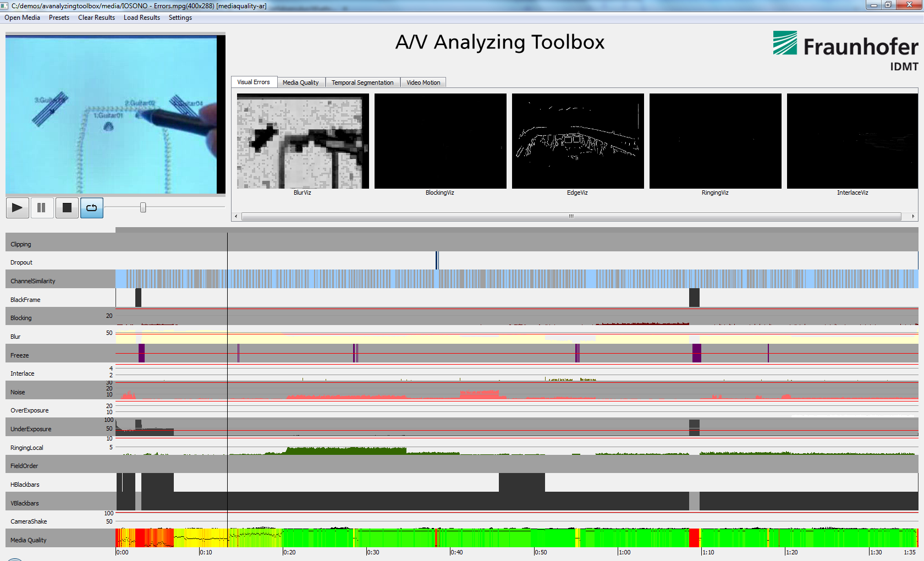Click the Freeze marker near 1:08
This screenshot has width=924, height=561.
[x=696, y=353]
